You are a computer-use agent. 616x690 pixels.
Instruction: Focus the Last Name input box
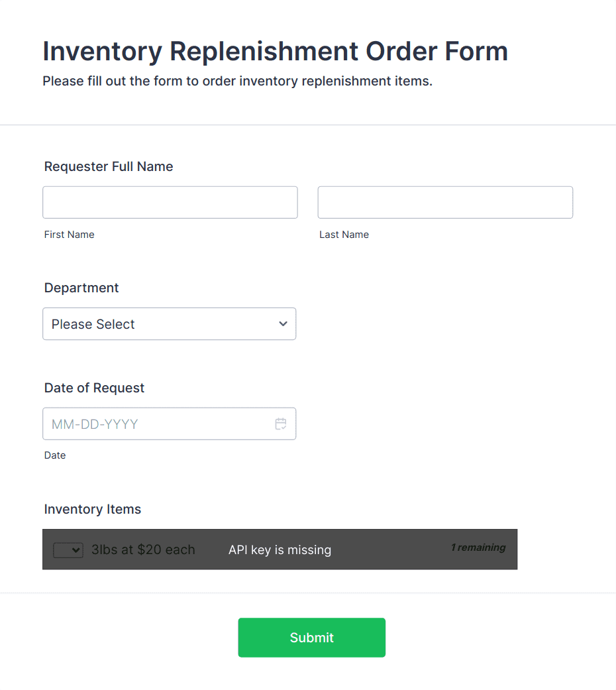[x=445, y=202]
